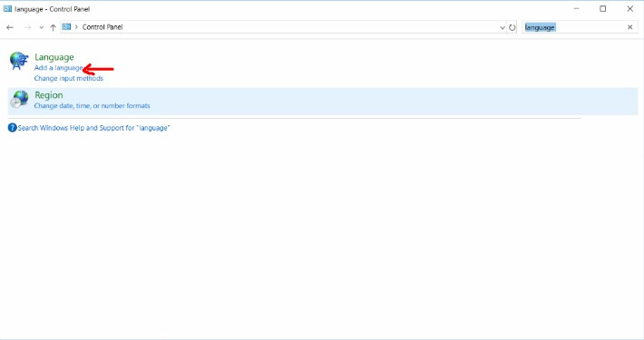Click Add a language link
Viewport: 644px width, 340px height.
(x=59, y=68)
